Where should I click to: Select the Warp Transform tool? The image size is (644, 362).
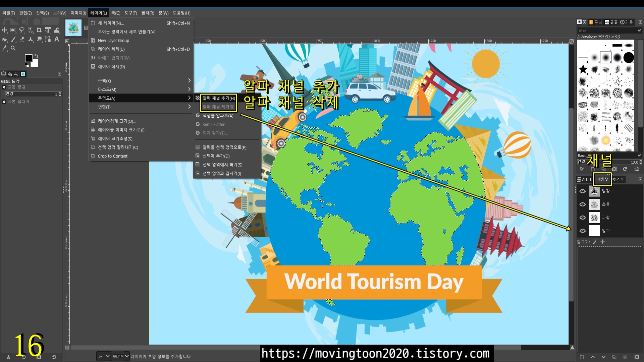pos(57,30)
